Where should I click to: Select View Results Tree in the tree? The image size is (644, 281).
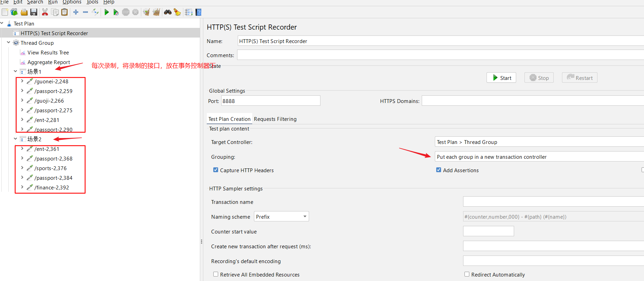tap(48, 53)
